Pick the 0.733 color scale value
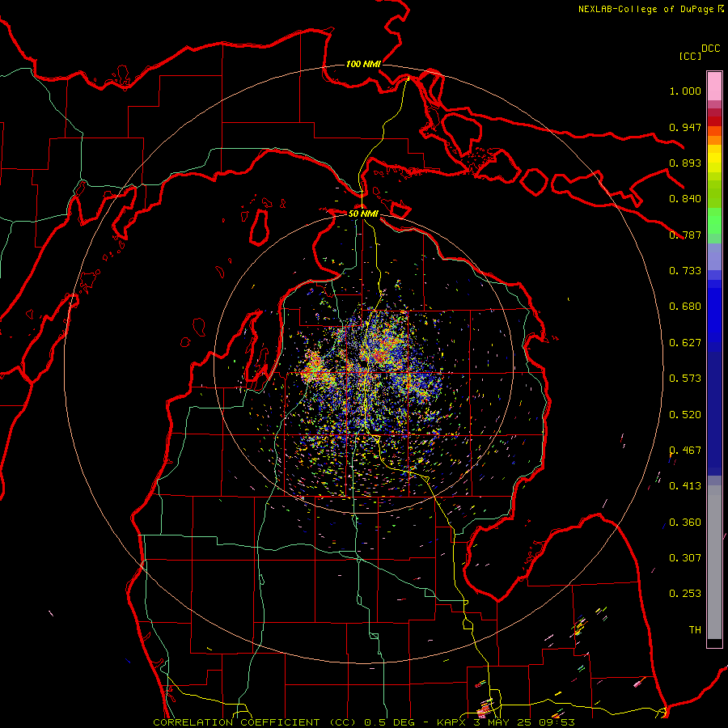This screenshot has width=728, height=728. point(685,271)
